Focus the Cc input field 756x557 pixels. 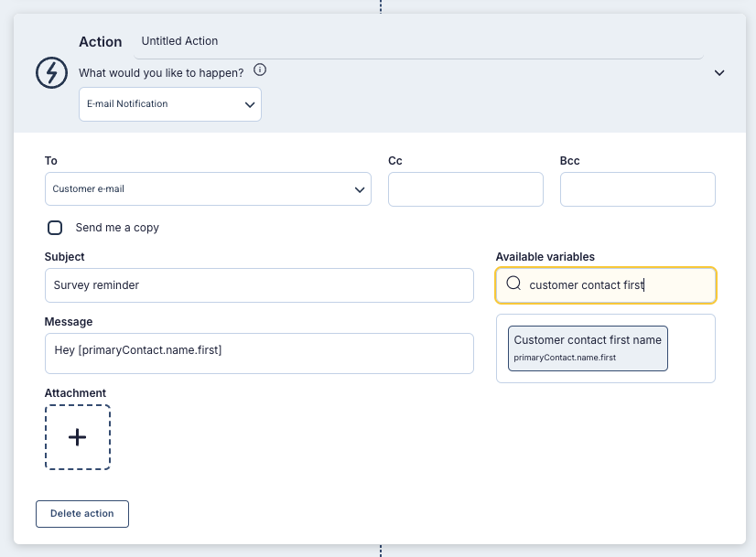tap(465, 189)
